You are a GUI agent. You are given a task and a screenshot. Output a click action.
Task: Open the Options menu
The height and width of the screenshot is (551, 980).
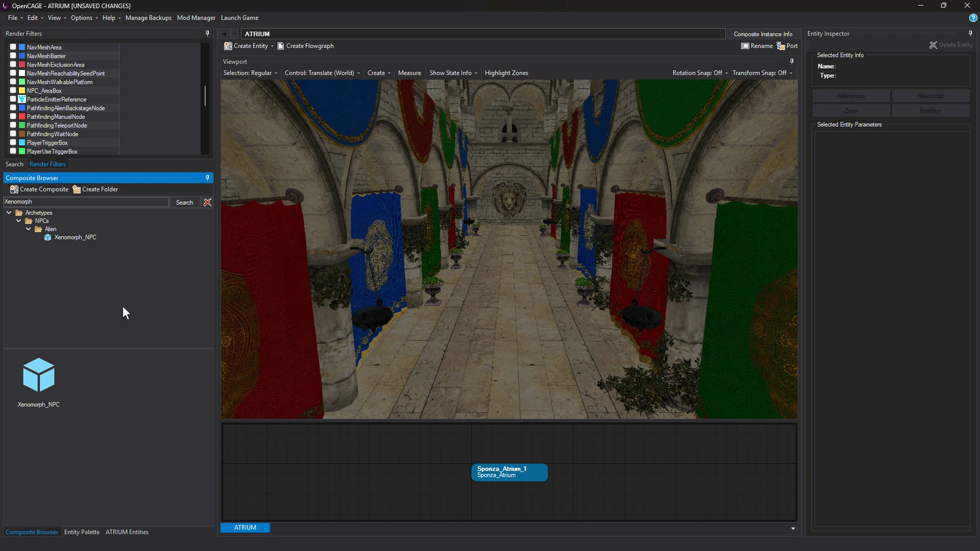click(84, 18)
